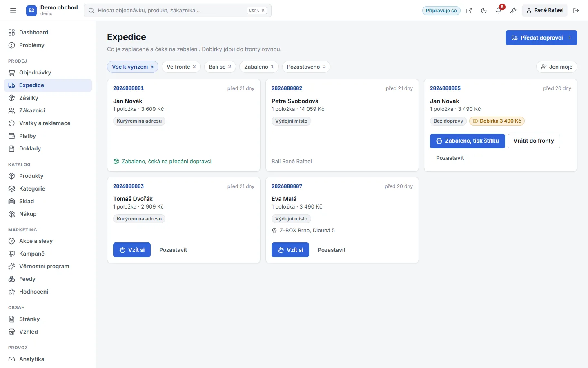The height and width of the screenshot is (368, 588).
Task: Show Zabaleno filter tab
Action: pos(259,67)
